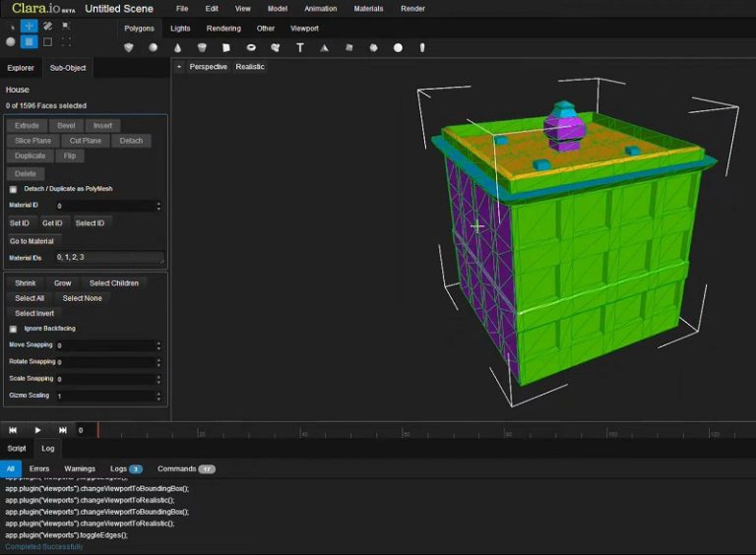Toggle the Ignore Backfacing checkbox
The image size is (756, 555).
(x=14, y=329)
